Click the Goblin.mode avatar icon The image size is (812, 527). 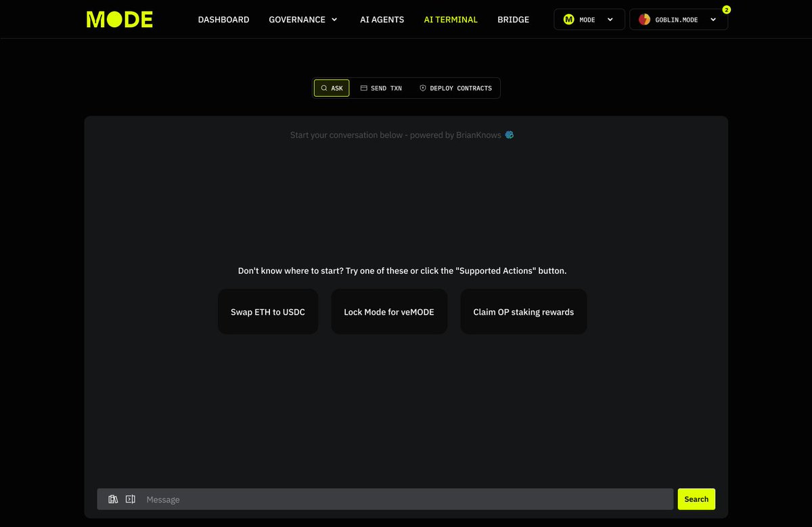[644, 20]
